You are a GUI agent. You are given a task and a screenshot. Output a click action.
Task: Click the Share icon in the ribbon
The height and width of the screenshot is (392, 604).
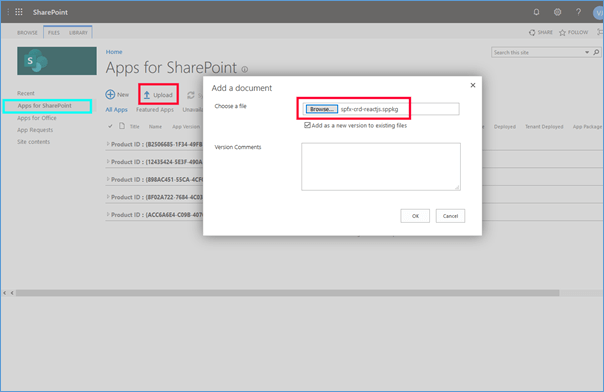pos(532,32)
